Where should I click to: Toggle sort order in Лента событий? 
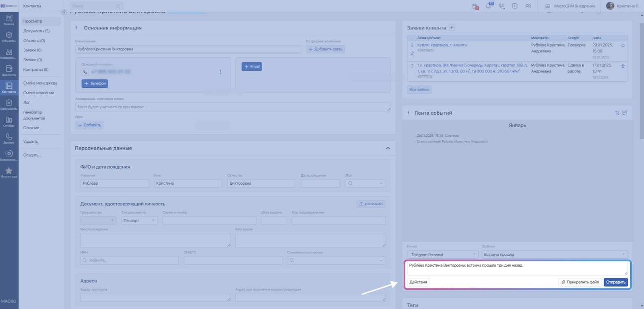tap(617, 113)
